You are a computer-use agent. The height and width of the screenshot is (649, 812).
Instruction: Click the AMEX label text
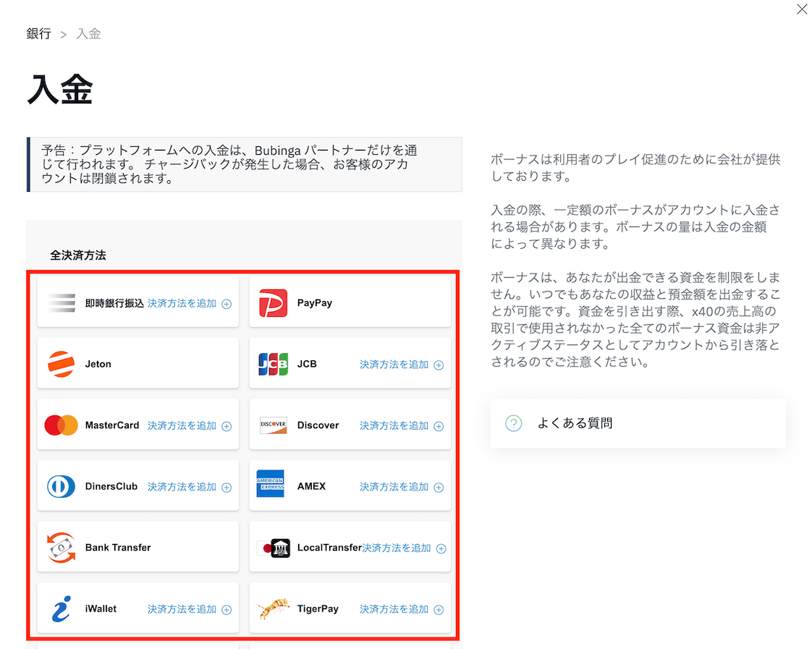coord(311,486)
